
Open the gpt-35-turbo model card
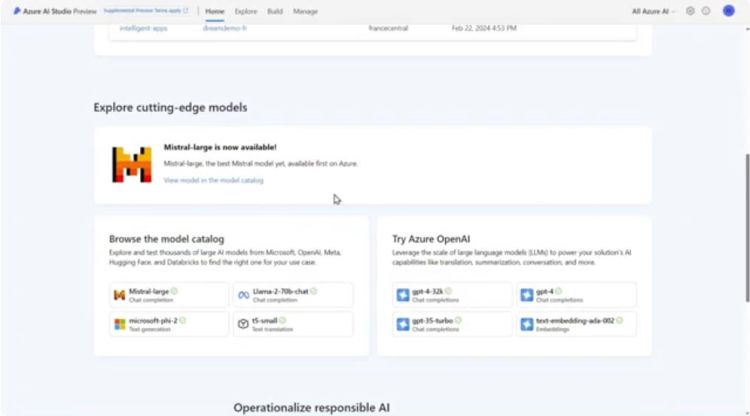(x=452, y=324)
